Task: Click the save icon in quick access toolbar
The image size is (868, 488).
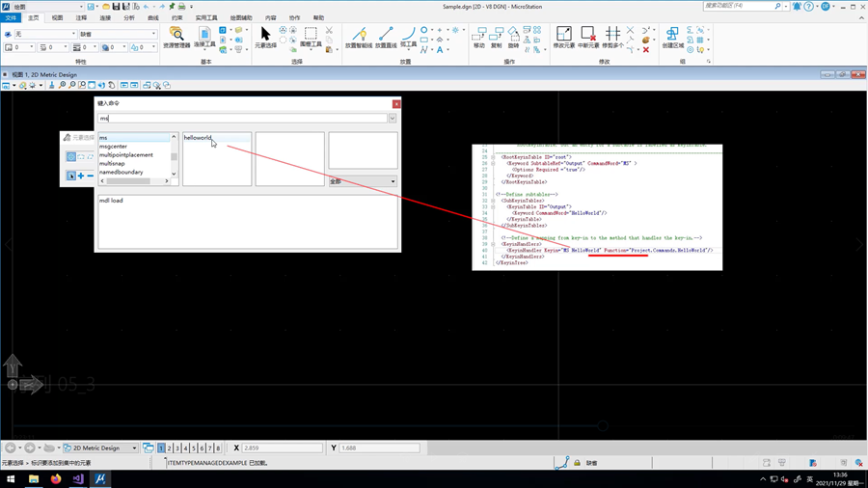Action: [116, 7]
